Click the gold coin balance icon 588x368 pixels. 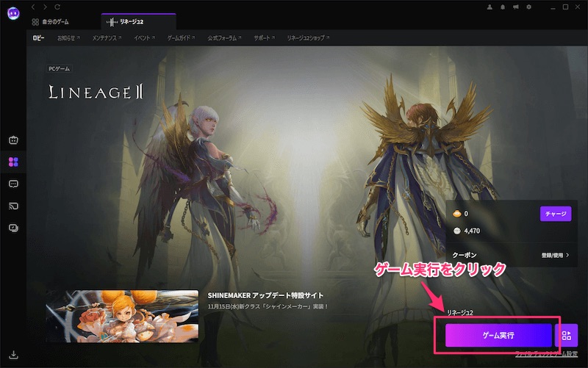tap(456, 214)
